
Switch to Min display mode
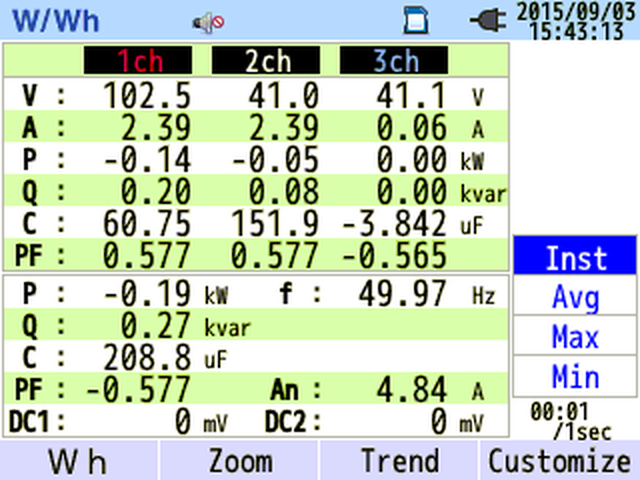coord(575,376)
